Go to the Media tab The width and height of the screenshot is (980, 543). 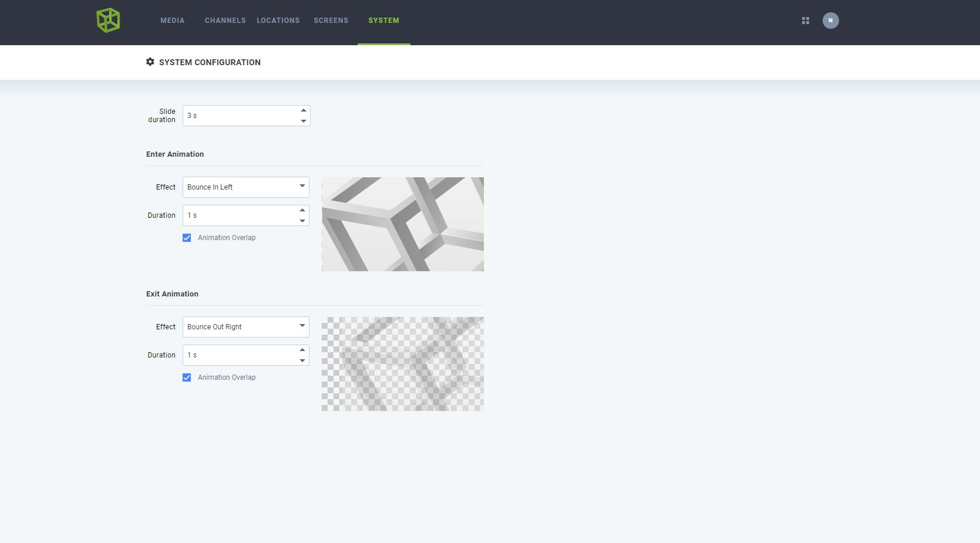coord(173,21)
